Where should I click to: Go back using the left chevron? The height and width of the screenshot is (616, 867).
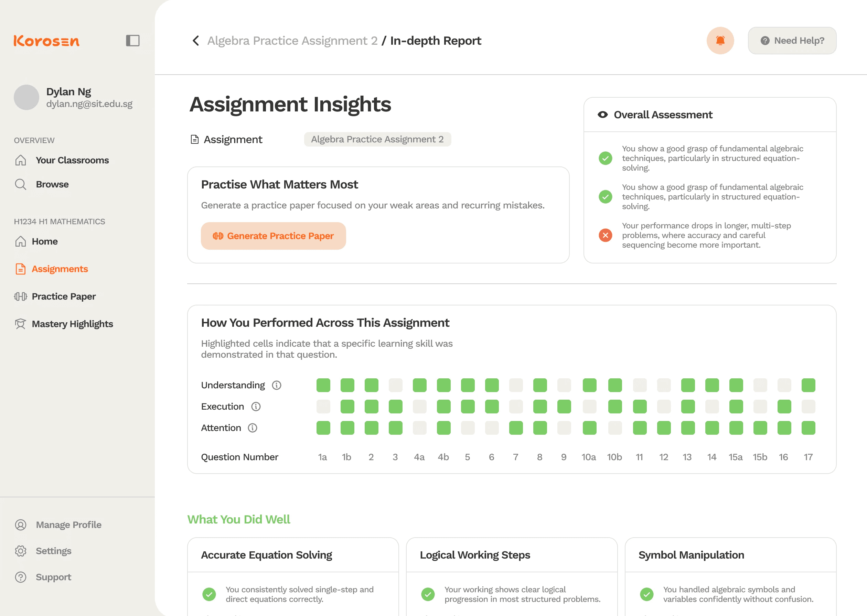[x=196, y=41]
